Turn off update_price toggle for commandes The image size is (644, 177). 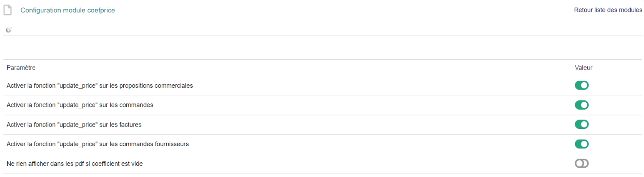point(581,105)
